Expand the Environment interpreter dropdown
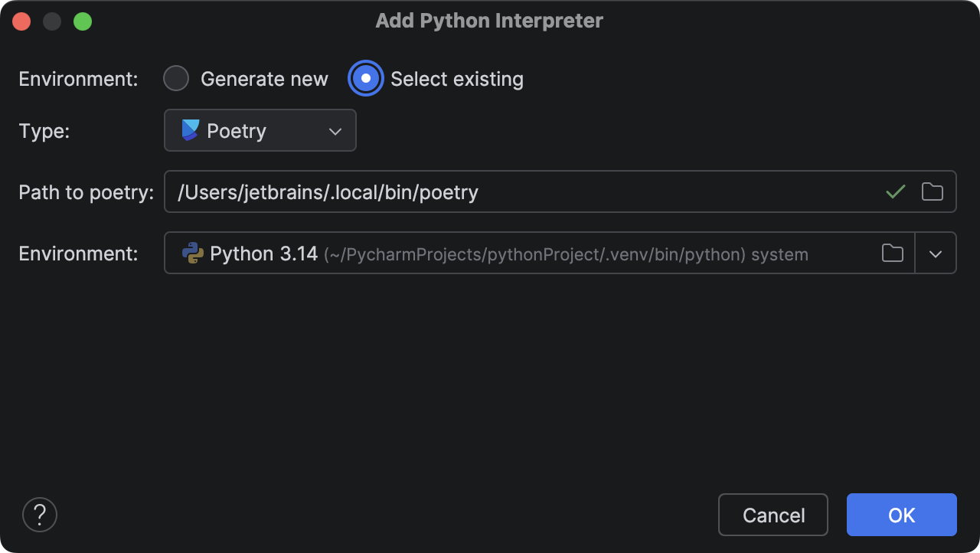980x553 pixels. coord(936,253)
